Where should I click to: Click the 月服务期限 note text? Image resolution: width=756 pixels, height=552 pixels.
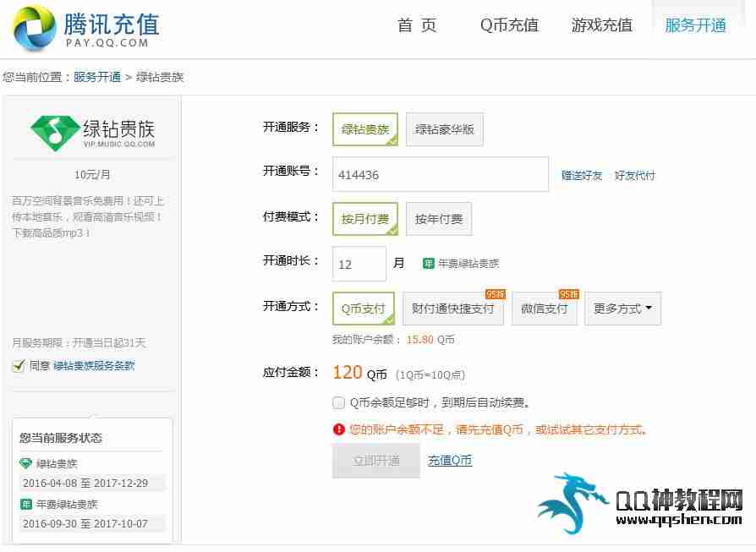(79, 342)
